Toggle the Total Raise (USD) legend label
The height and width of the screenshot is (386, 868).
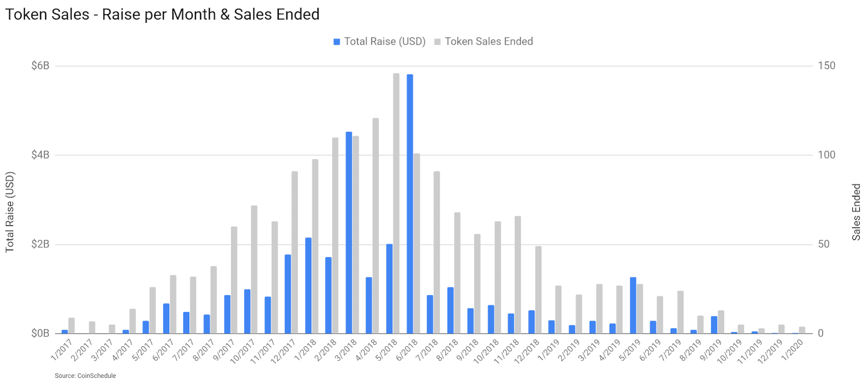385,42
